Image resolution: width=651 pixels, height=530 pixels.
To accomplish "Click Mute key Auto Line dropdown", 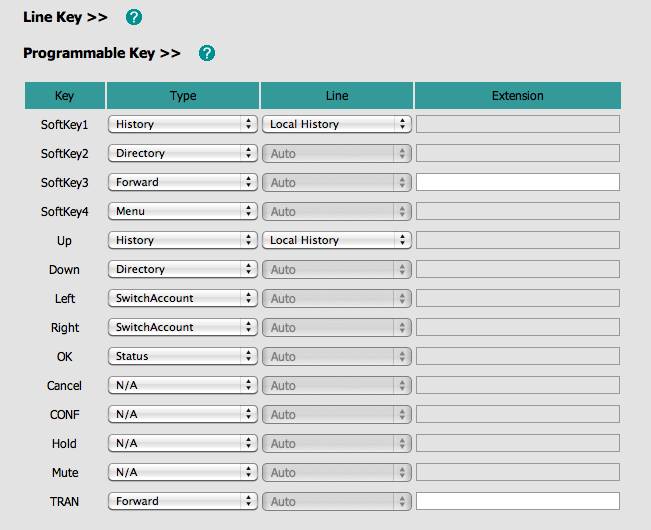I will coord(337,473).
